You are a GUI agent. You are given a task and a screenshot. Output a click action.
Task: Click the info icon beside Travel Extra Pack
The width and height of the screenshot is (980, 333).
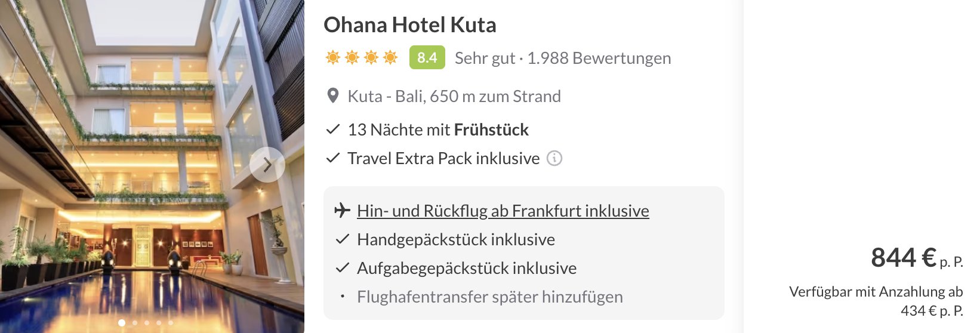pos(554,158)
